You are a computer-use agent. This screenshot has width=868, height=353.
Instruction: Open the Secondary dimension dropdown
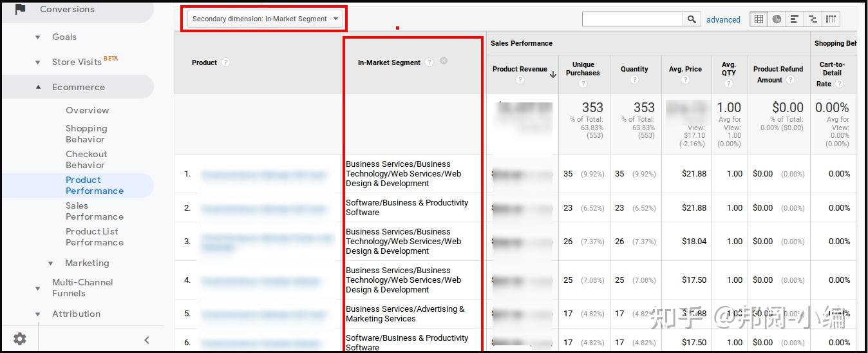click(264, 19)
